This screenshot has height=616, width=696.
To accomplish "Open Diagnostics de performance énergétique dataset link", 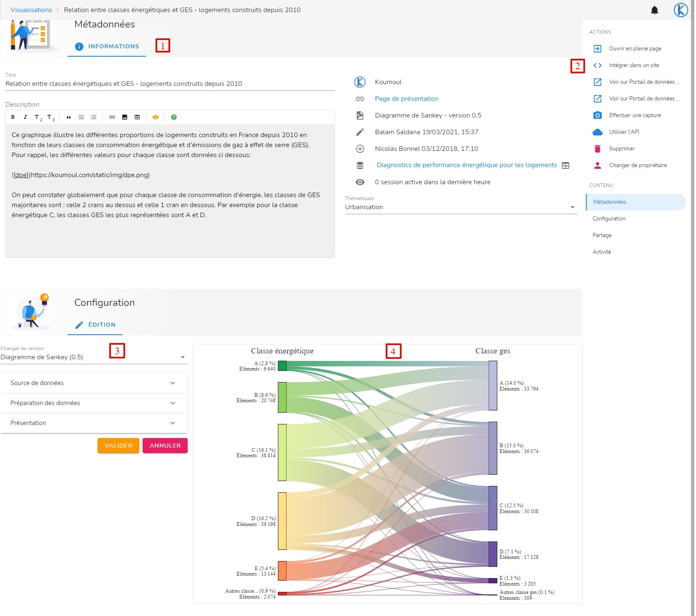I will pos(467,165).
